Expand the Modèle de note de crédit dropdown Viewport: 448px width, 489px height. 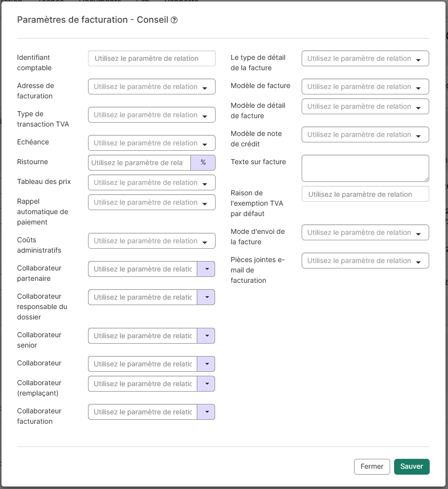point(365,134)
